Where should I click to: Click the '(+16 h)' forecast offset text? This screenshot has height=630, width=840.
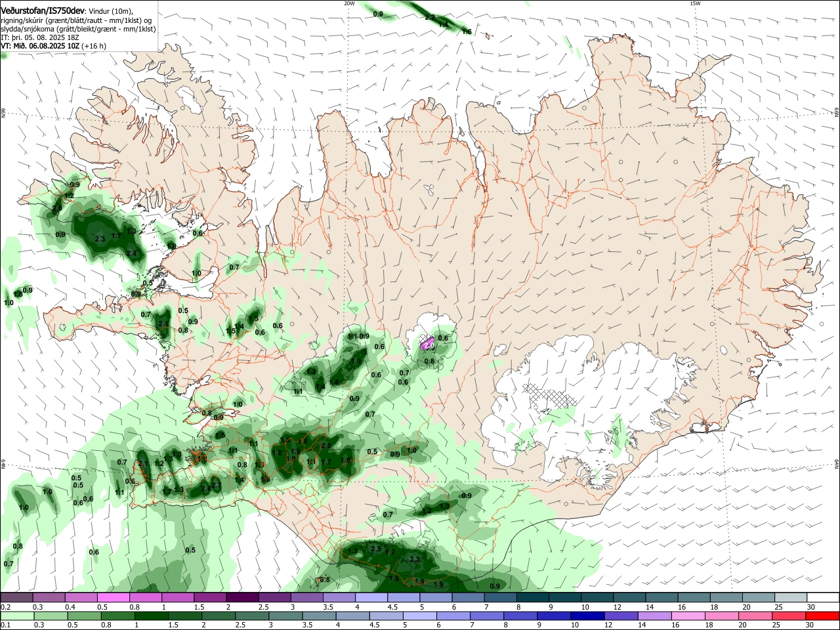[94, 46]
